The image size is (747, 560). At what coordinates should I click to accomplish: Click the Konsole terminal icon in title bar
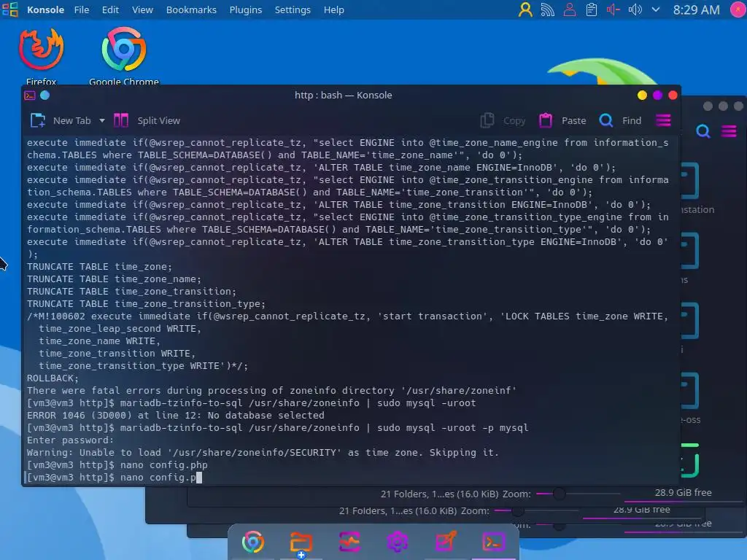click(30, 96)
